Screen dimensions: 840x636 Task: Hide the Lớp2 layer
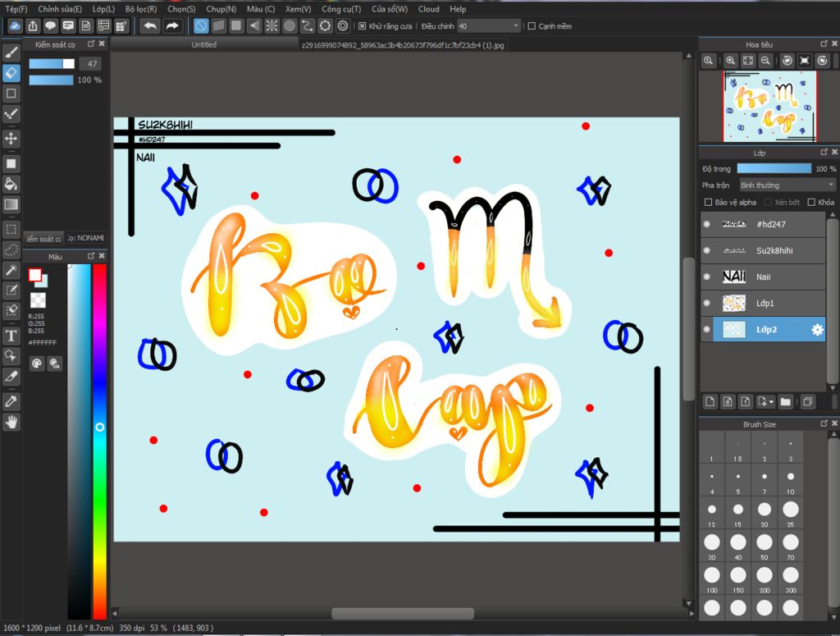706,329
